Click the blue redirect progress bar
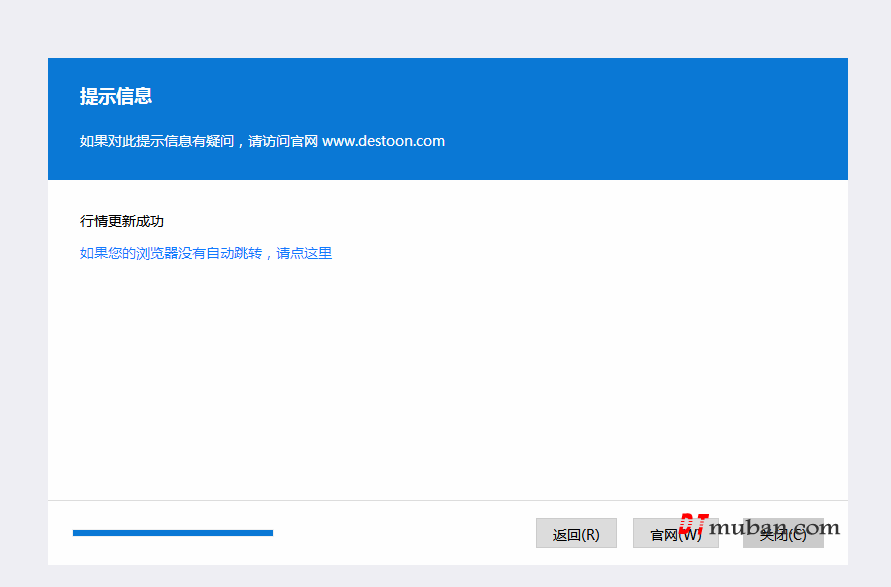 click(172, 533)
